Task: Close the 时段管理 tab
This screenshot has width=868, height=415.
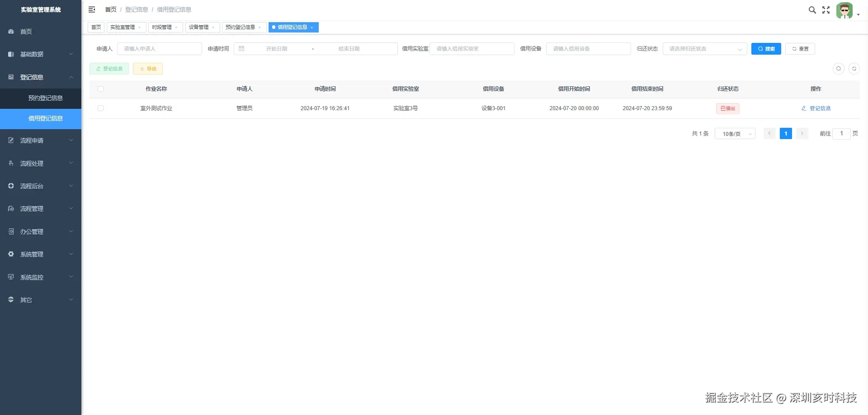Action: pos(176,28)
